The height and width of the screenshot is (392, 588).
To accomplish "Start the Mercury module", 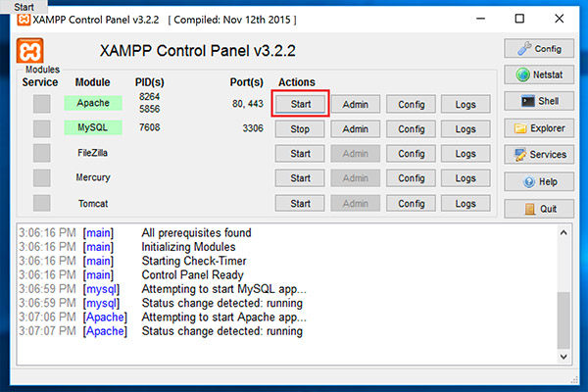I will (x=300, y=178).
